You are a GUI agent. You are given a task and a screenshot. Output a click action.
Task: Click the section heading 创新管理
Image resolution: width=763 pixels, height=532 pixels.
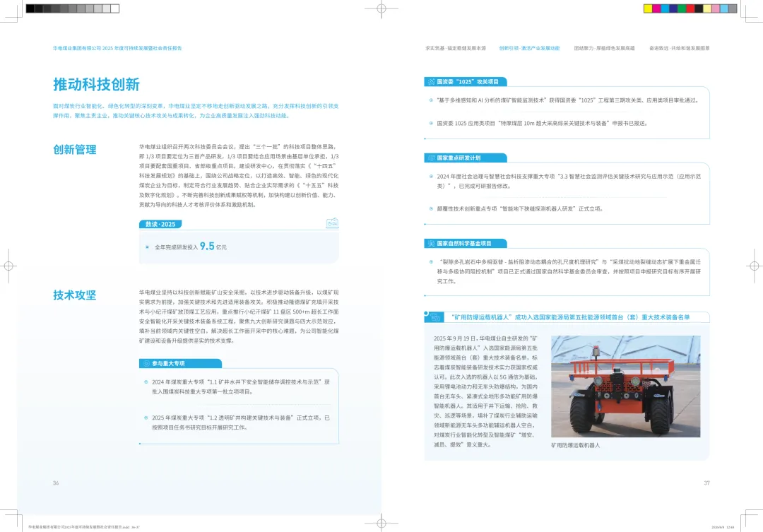[x=74, y=150]
